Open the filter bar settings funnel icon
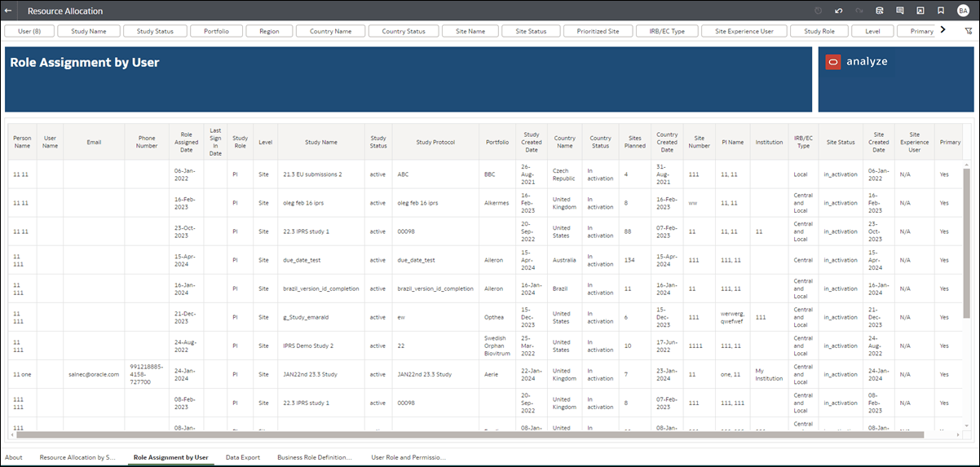 point(969,31)
